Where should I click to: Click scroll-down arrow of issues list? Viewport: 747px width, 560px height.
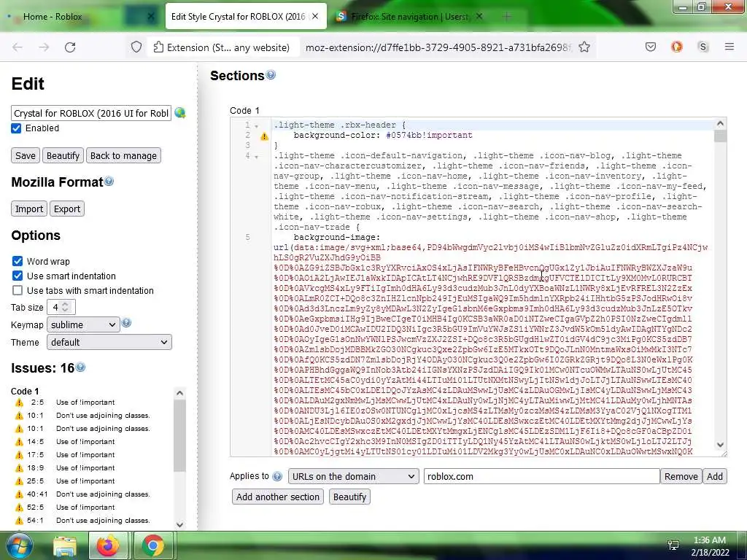(x=179, y=524)
